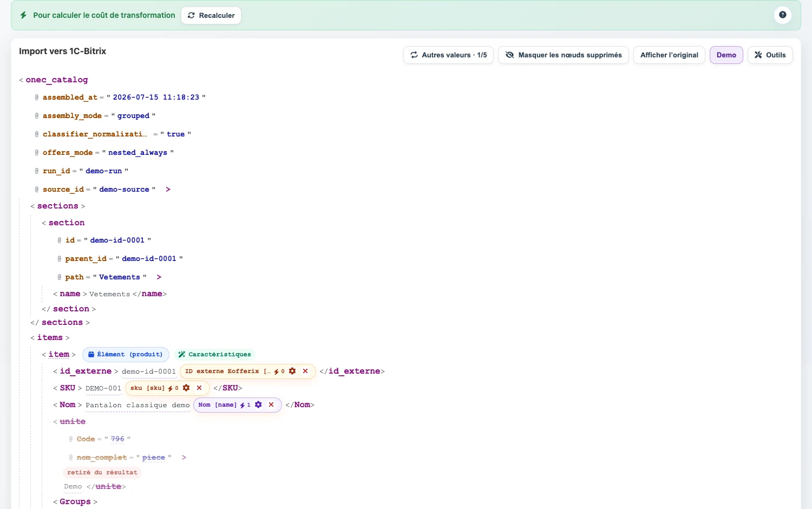Viewport: 812px width, 509px height.
Task: Click the Nom [name] chip label
Action: (x=217, y=404)
